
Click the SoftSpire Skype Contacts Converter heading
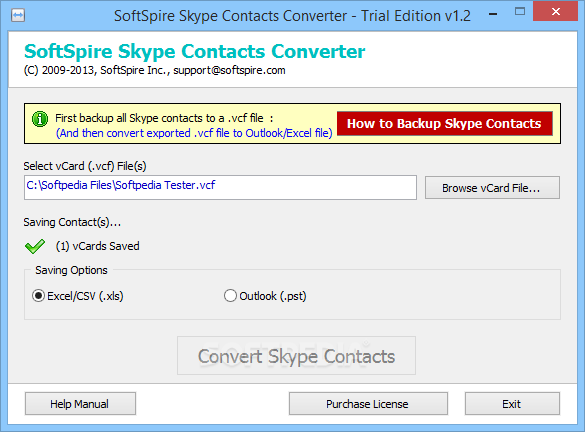click(194, 51)
